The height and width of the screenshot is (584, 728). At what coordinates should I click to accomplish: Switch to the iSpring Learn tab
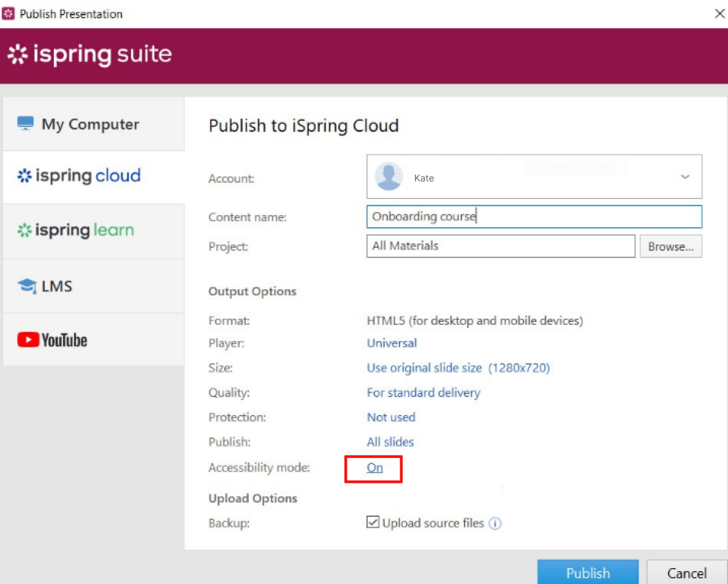click(x=93, y=231)
